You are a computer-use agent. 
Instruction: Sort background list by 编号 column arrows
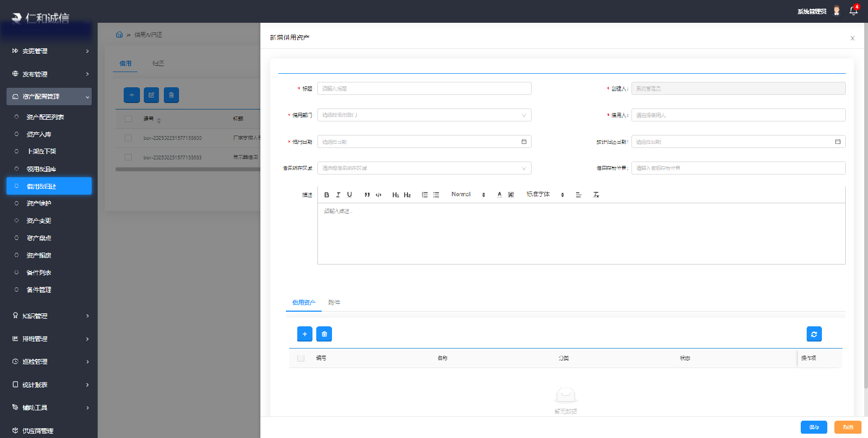159,120
